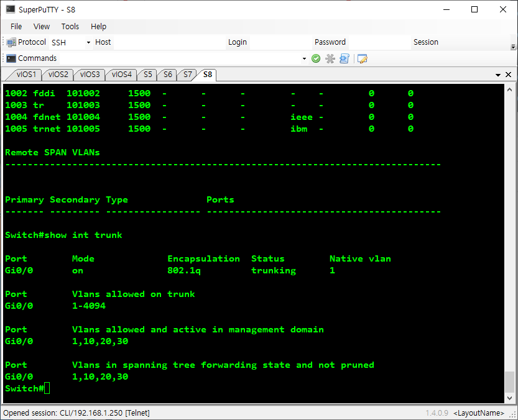
Task: Click the edit window pencil icon
Action: coord(363,59)
